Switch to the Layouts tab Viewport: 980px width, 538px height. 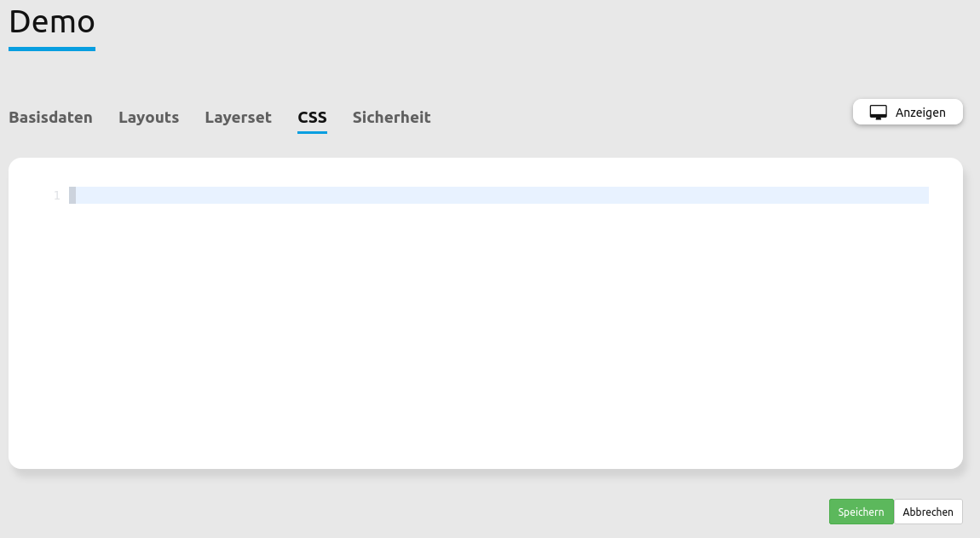point(148,118)
